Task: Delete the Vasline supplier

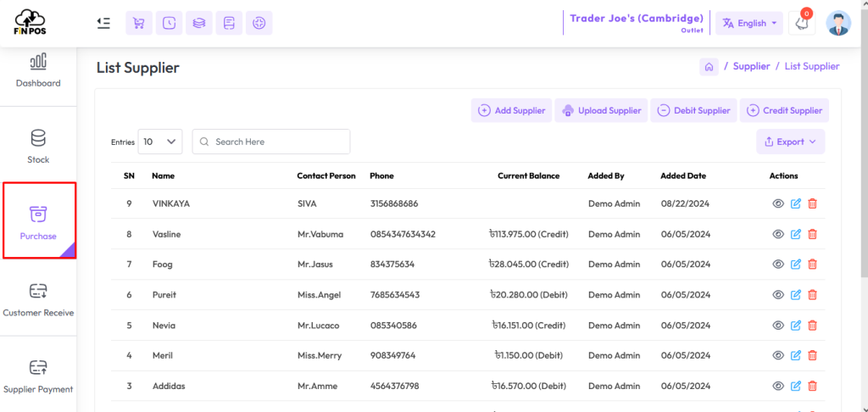Action: click(x=812, y=234)
